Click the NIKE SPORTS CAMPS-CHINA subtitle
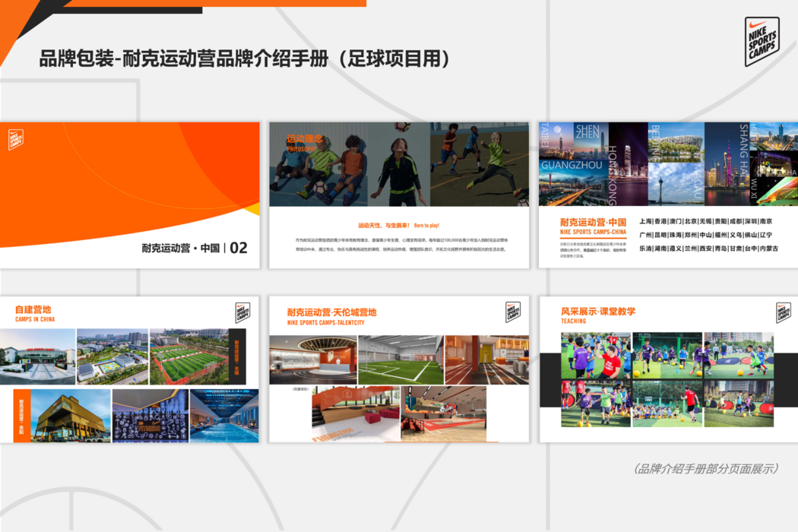798x532 pixels. 593,232
